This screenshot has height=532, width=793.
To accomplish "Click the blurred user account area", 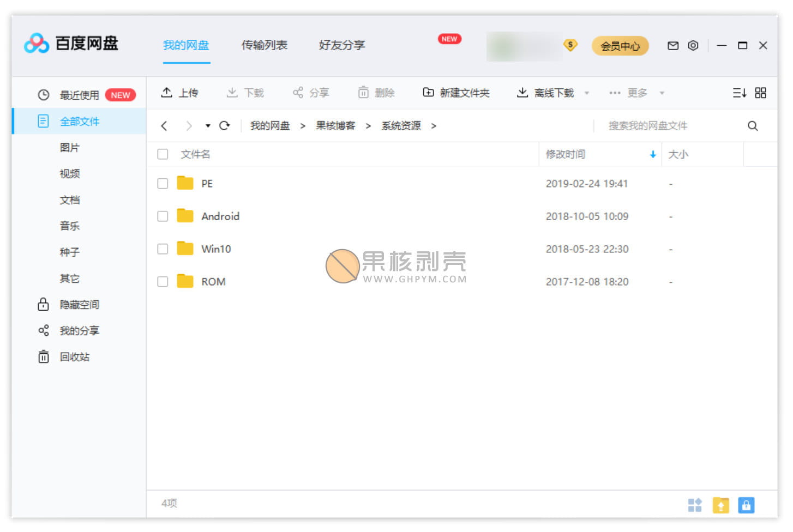I will (x=524, y=46).
